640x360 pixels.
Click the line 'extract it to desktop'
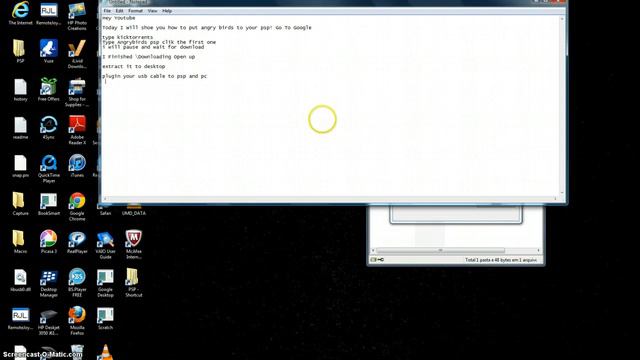coord(134,66)
